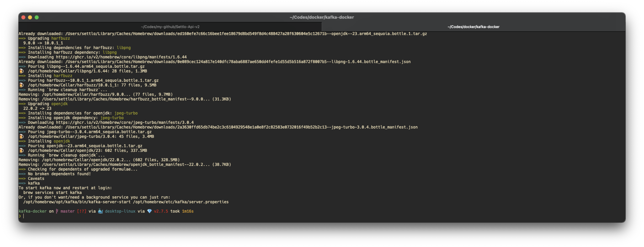The image size is (644, 247).
Task: Minimize the terminal using the yellow button
Action: coord(30,17)
